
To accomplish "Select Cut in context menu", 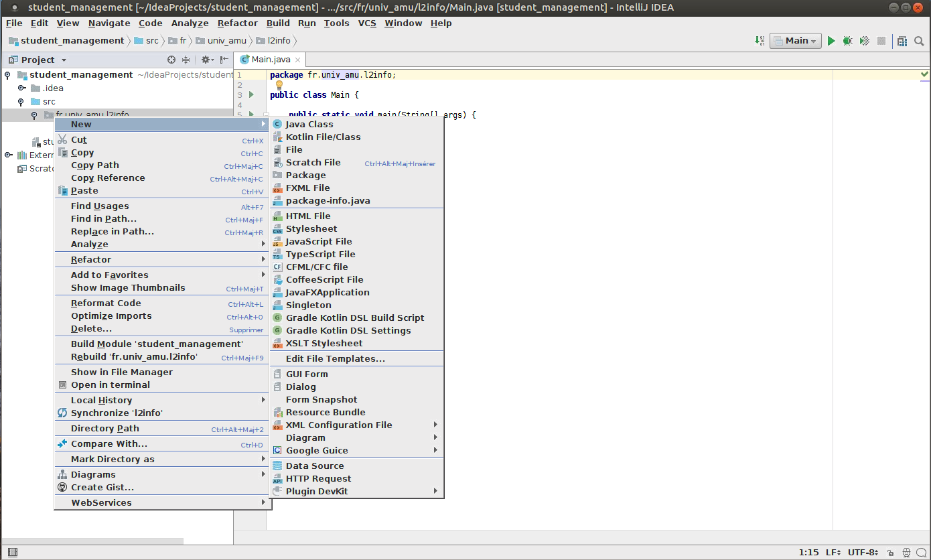I will pos(161,140).
